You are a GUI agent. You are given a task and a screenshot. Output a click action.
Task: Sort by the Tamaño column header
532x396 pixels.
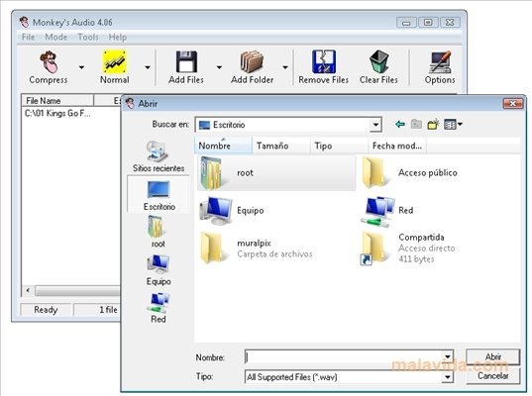[281, 146]
